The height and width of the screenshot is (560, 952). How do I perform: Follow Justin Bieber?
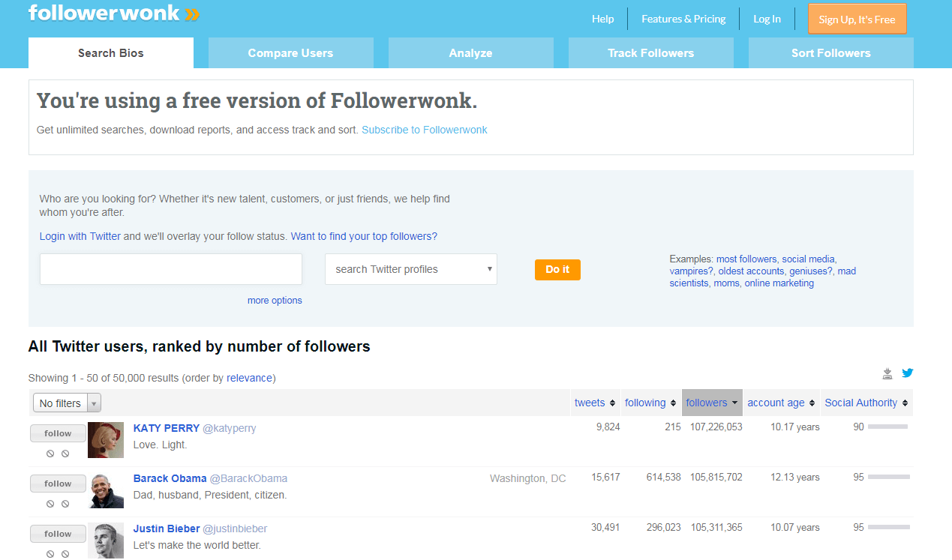click(x=58, y=534)
